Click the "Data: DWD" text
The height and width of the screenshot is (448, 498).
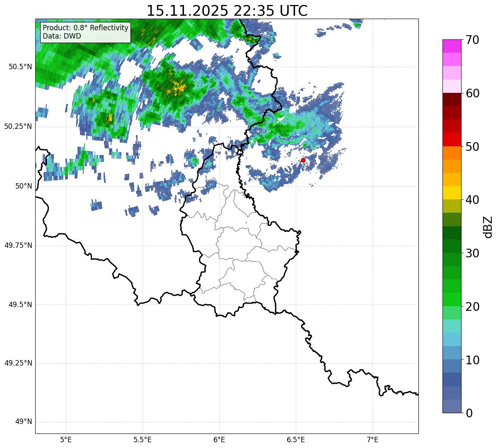(x=62, y=36)
